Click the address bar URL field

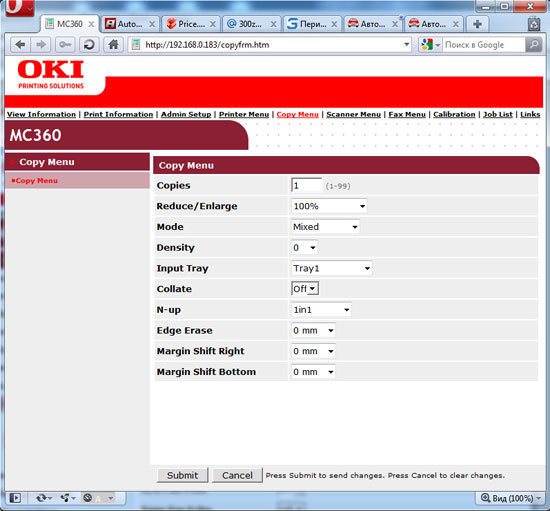click(x=270, y=45)
